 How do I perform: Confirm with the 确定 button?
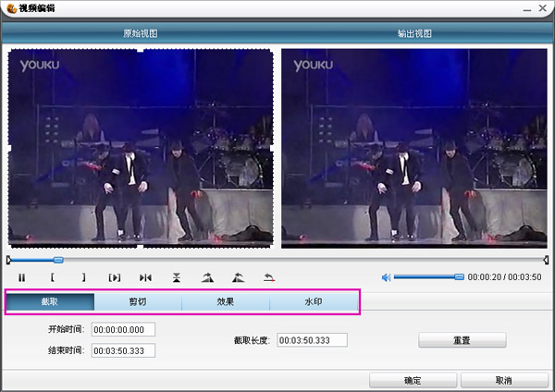click(413, 380)
